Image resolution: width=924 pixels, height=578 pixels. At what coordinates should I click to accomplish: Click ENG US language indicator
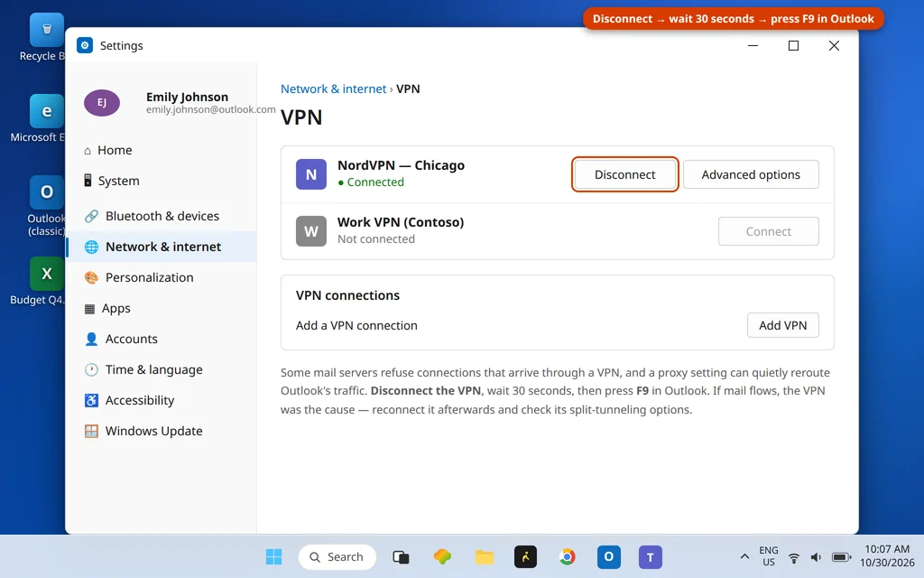coord(769,556)
